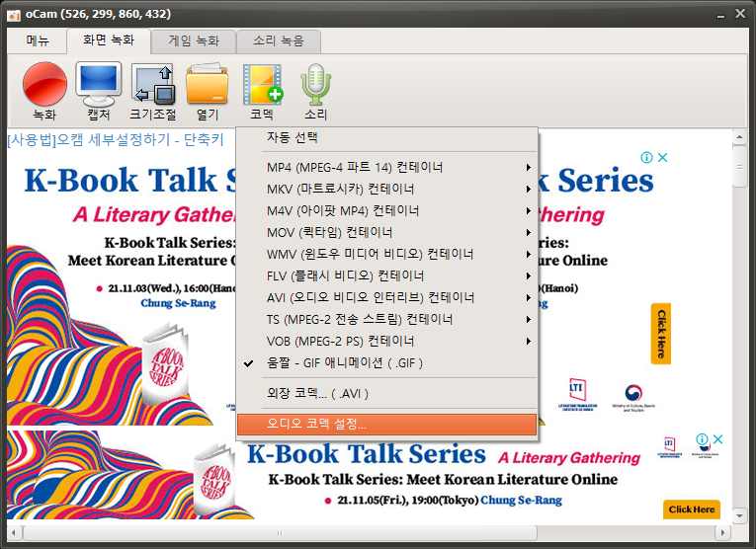Select the MKV (마트료시카) 컨테이너 entry
This screenshot has height=549, width=756.
(386, 189)
